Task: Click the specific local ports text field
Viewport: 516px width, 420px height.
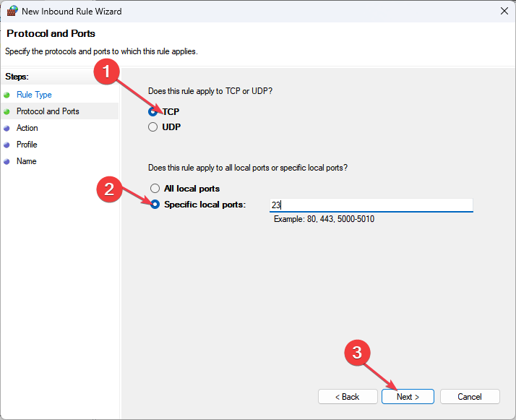Action: point(371,205)
